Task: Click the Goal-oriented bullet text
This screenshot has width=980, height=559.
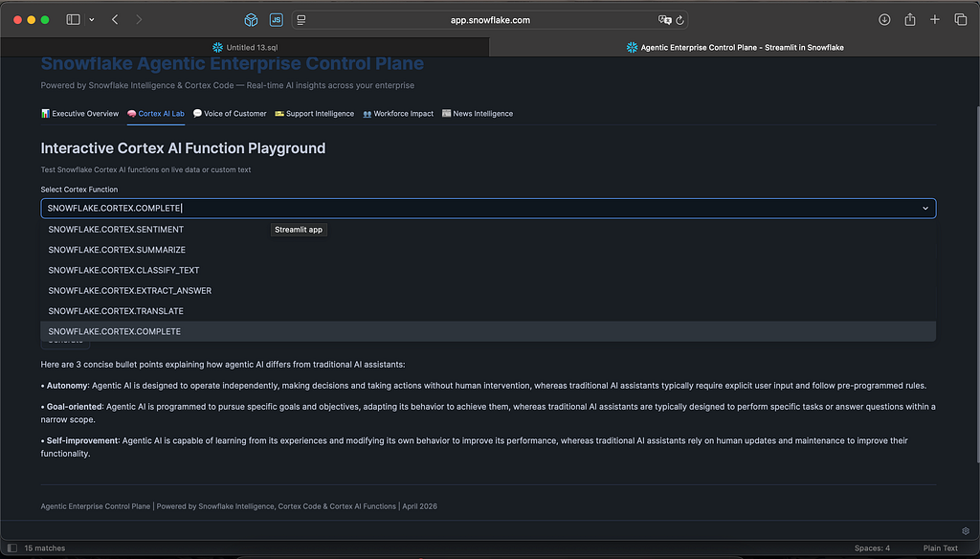Action: pos(488,413)
